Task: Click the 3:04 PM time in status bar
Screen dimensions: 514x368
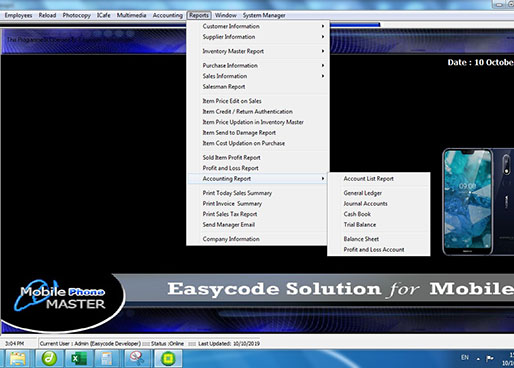Action: 15,344
